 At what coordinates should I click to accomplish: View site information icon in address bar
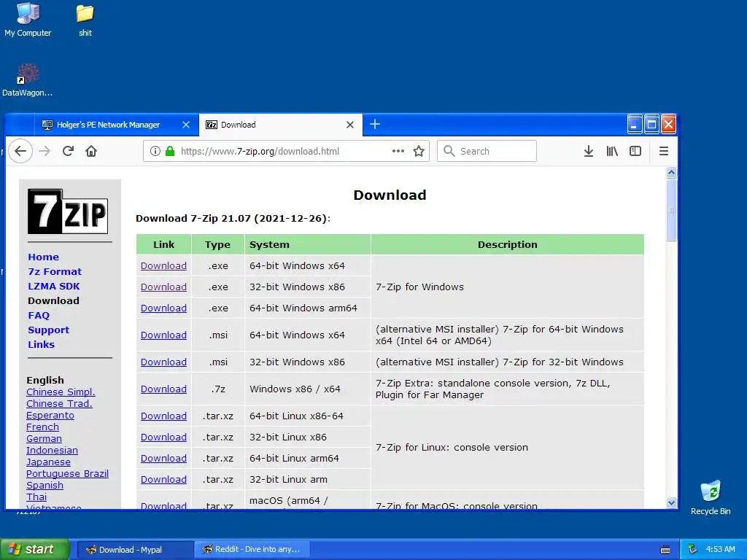(155, 151)
